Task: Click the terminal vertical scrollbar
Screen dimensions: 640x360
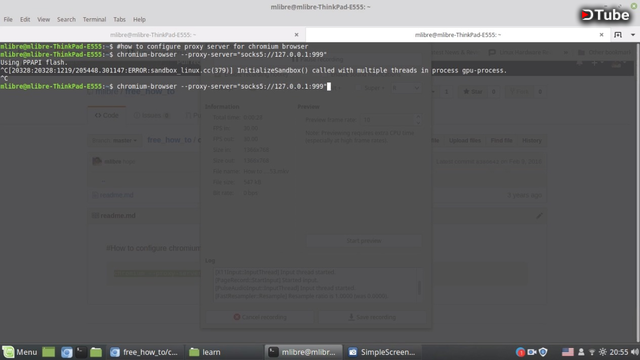Action: tap(638, 192)
